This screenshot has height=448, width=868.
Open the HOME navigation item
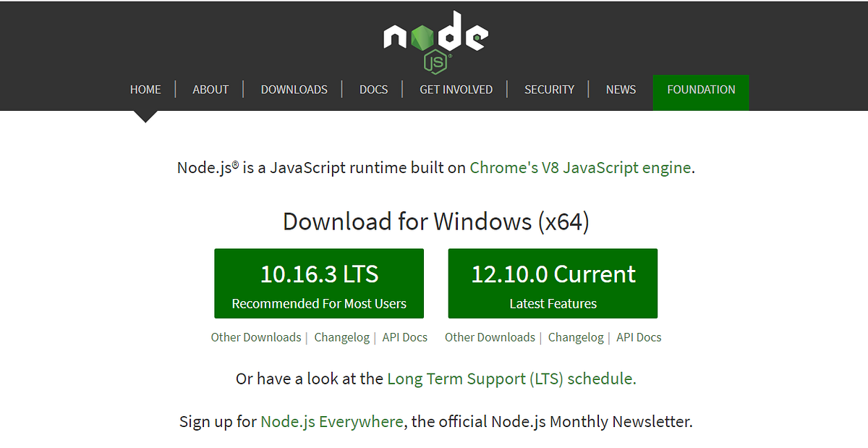pyautogui.click(x=145, y=90)
